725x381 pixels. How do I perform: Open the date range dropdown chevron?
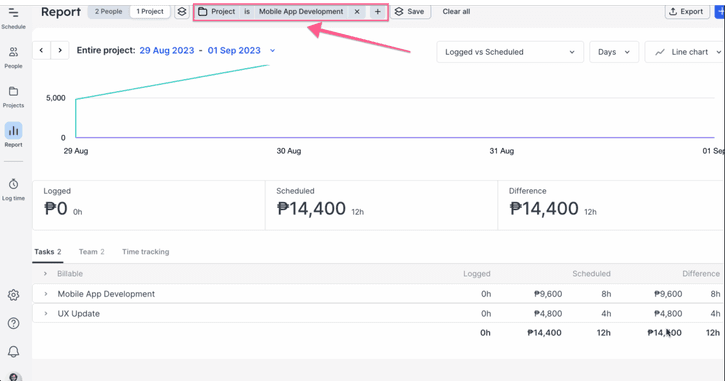272,50
